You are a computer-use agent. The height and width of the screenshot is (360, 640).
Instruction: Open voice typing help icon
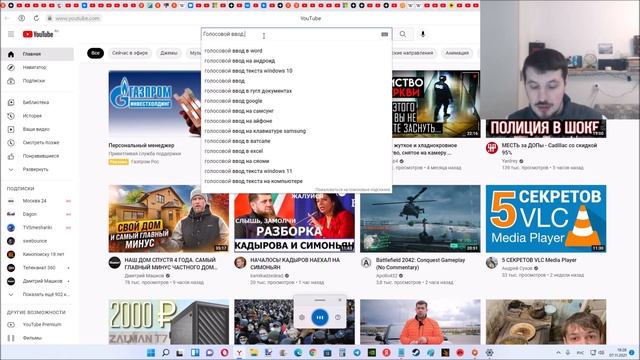point(338,318)
